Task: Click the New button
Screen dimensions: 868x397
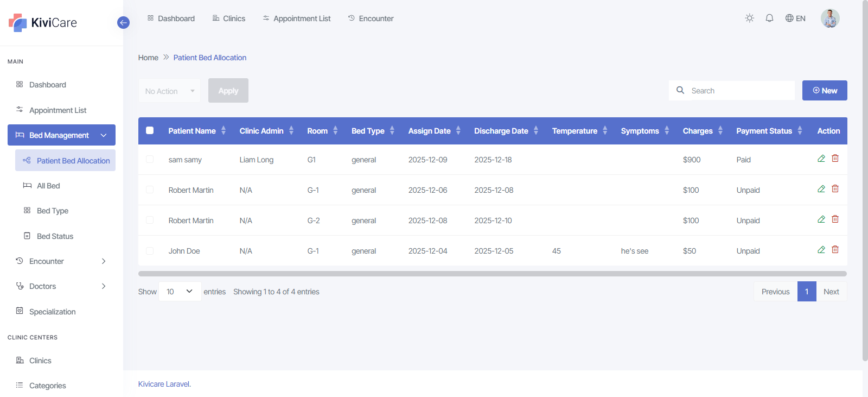Action: 824,91
